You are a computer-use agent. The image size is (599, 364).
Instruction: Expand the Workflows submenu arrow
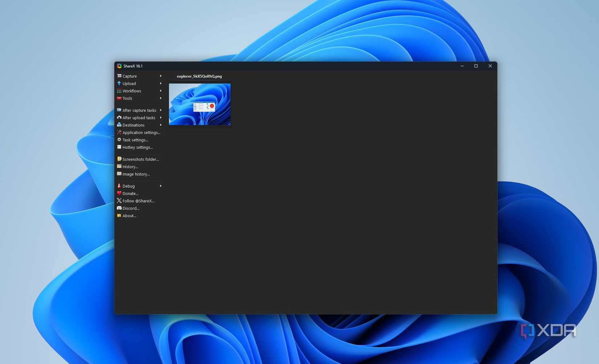tap(160, 91)
